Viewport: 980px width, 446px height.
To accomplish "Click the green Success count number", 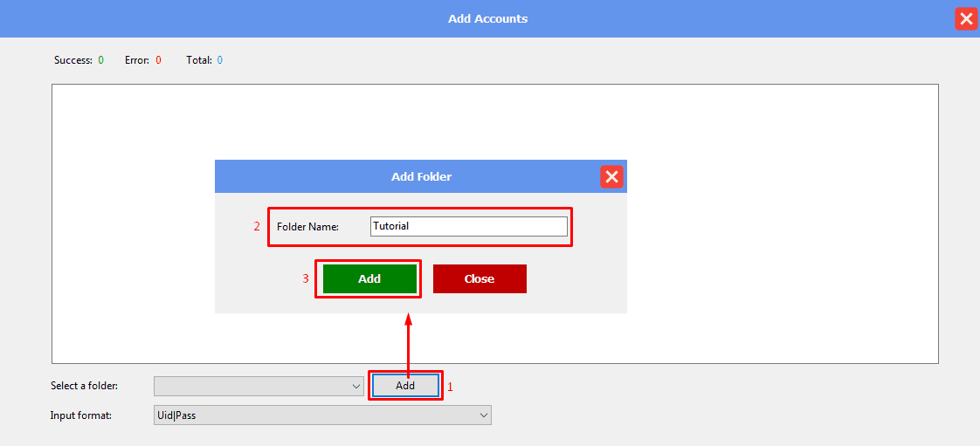I will point(100,60).
